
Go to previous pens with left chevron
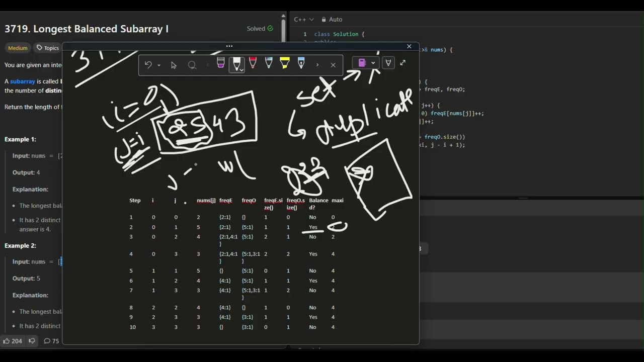pyautogui.click(x=207, y=65)
